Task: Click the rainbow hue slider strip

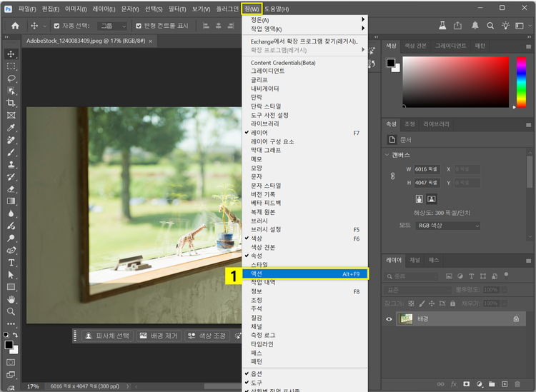Action: [x=520, y=81]
